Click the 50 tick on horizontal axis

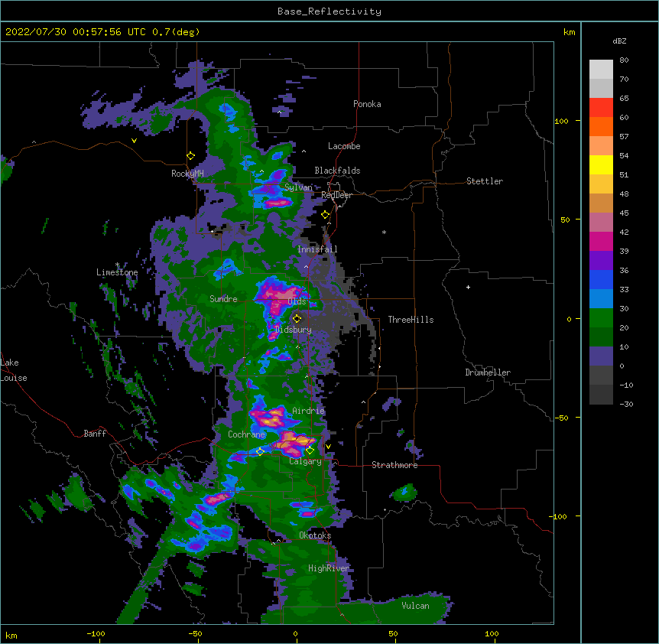[x=392, y=633]
